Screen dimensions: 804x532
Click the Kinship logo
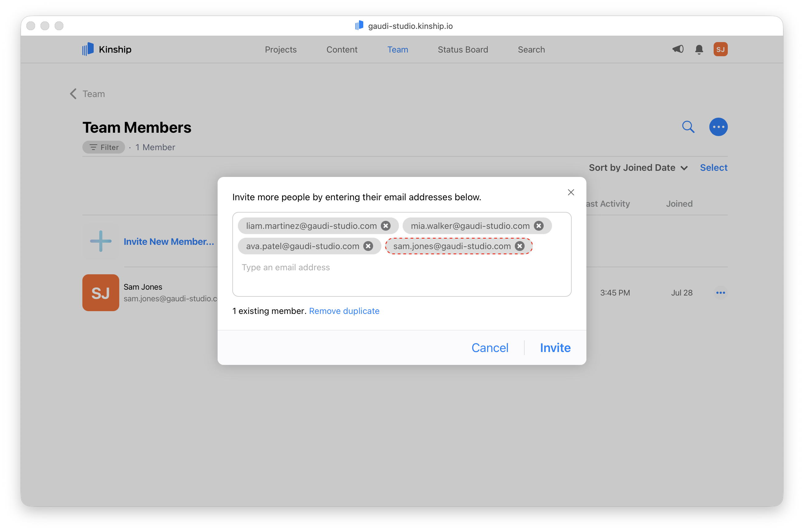(106, 49)
